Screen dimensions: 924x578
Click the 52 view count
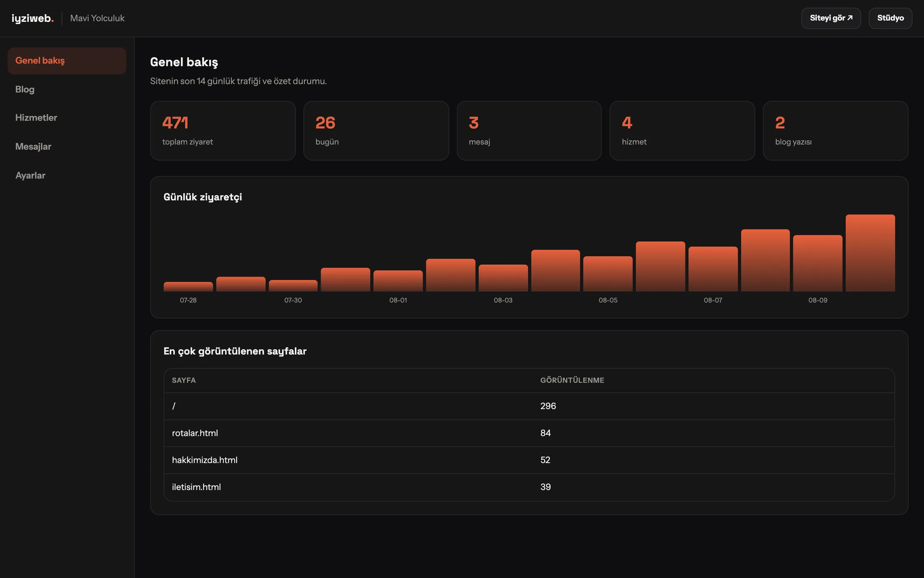point(545,460)
